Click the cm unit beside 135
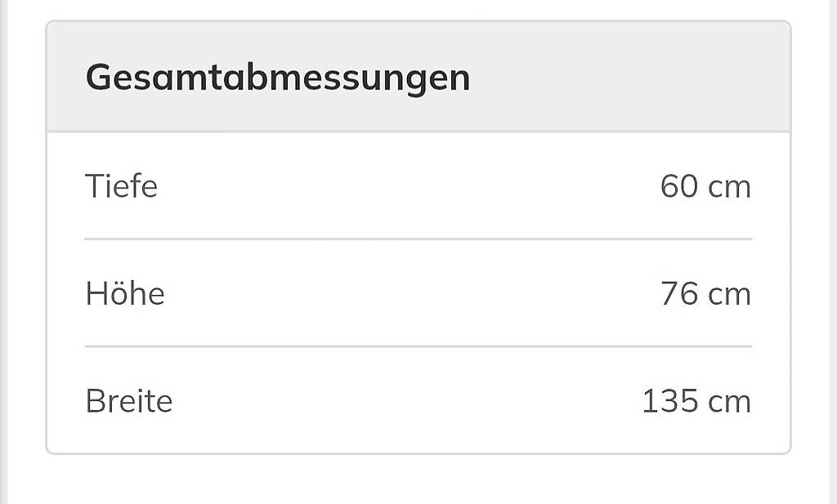 730,404
